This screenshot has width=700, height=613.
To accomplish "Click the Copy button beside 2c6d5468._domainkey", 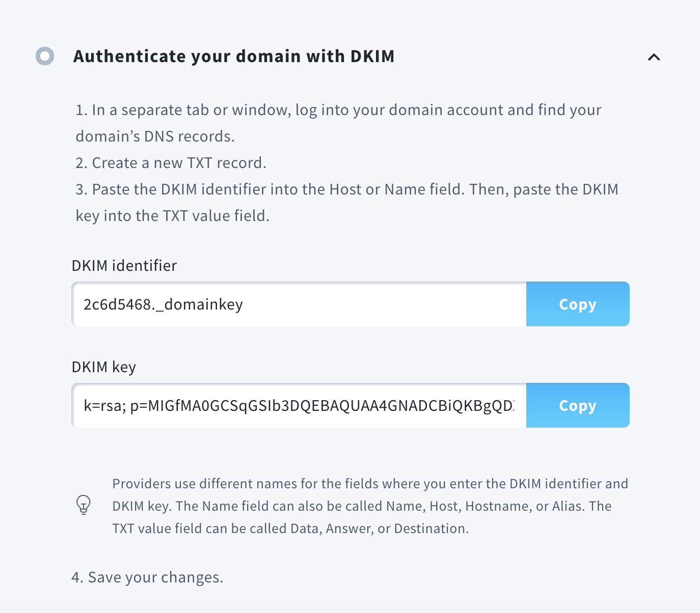I will [577, 304].
